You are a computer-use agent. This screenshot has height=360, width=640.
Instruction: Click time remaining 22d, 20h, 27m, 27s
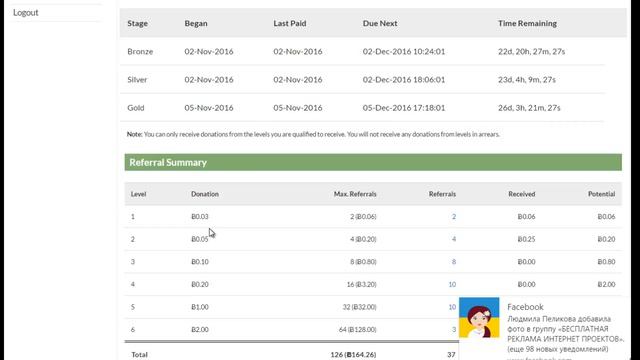(x=531, y=51)
